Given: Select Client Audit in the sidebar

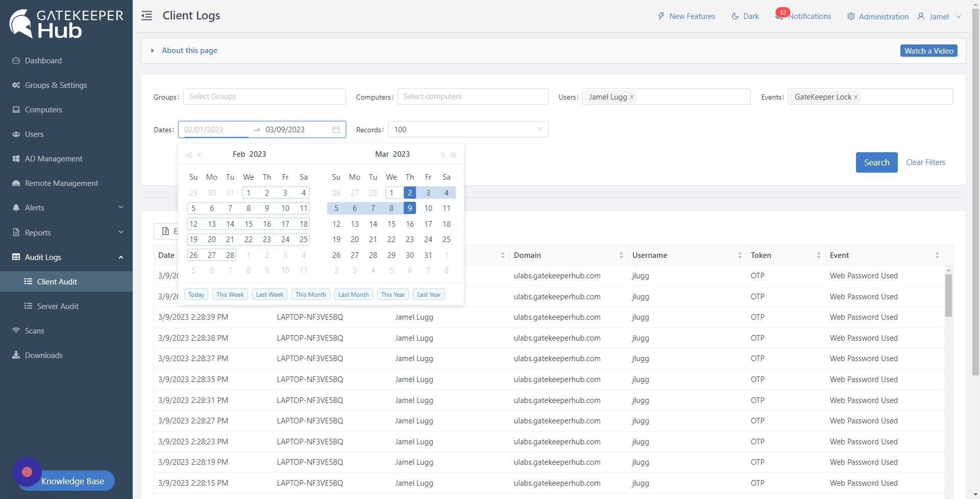Looking at the screenshot, I should click(66, 281).
